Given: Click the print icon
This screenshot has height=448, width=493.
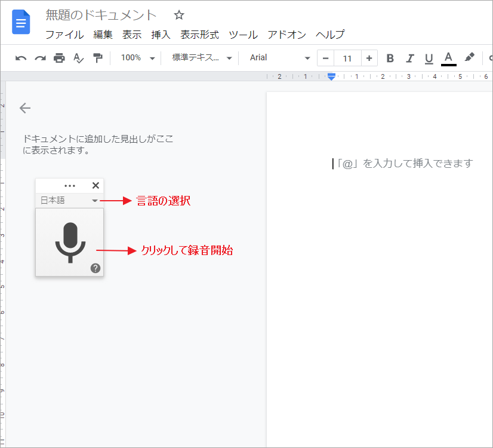Looking at the screenshot, I should point(59,58).
